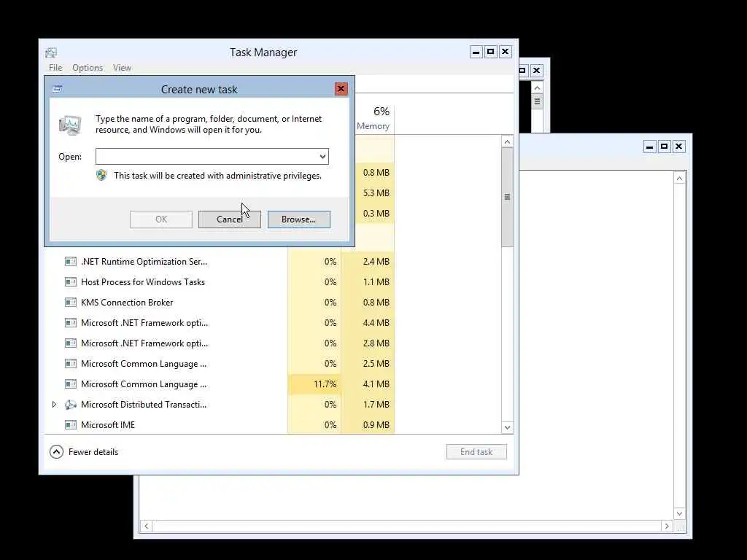
Task: Click the Run computer icon in dialog
Action: (x=70, y=125)
